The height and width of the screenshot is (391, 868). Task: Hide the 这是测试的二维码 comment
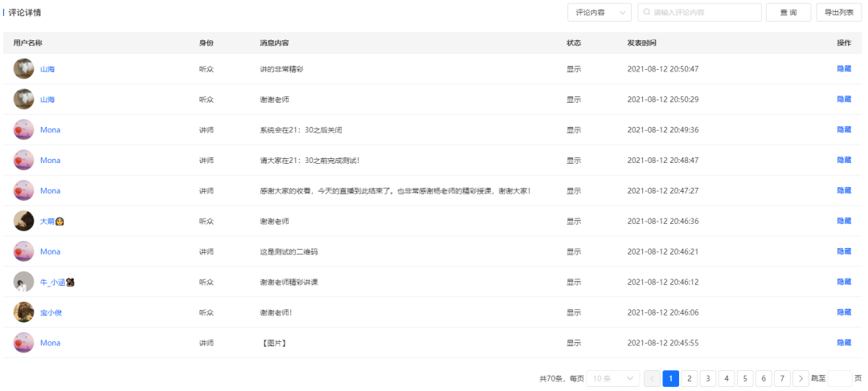(x=844, y=251)
